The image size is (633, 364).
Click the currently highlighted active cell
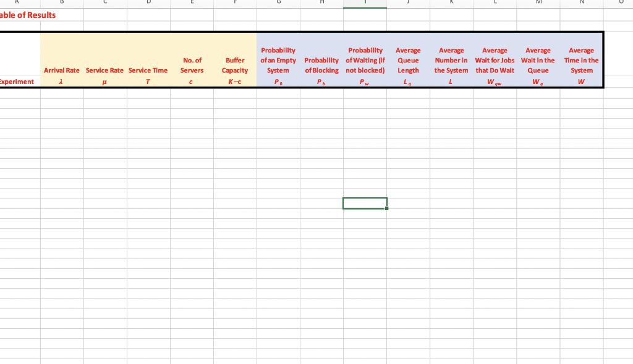[365, 203]
